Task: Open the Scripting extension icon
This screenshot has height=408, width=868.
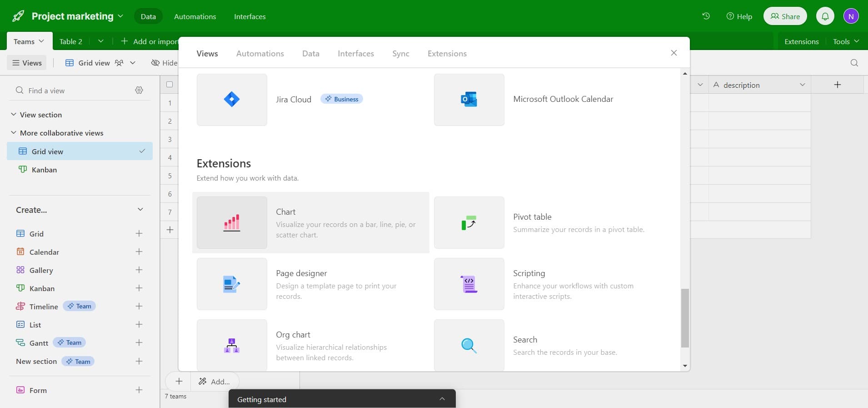Action: coord(469,284)
